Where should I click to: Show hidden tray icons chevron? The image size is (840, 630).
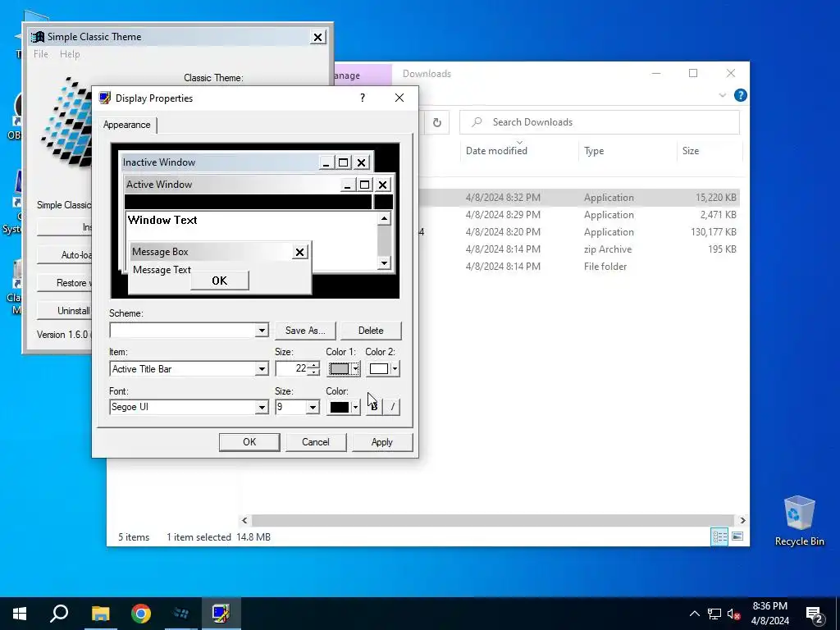pyautogui.click(x=694, y=614)
